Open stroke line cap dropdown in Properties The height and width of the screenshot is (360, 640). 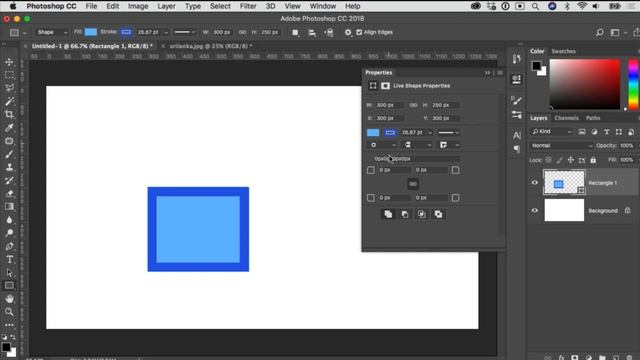tap(417, 145)
